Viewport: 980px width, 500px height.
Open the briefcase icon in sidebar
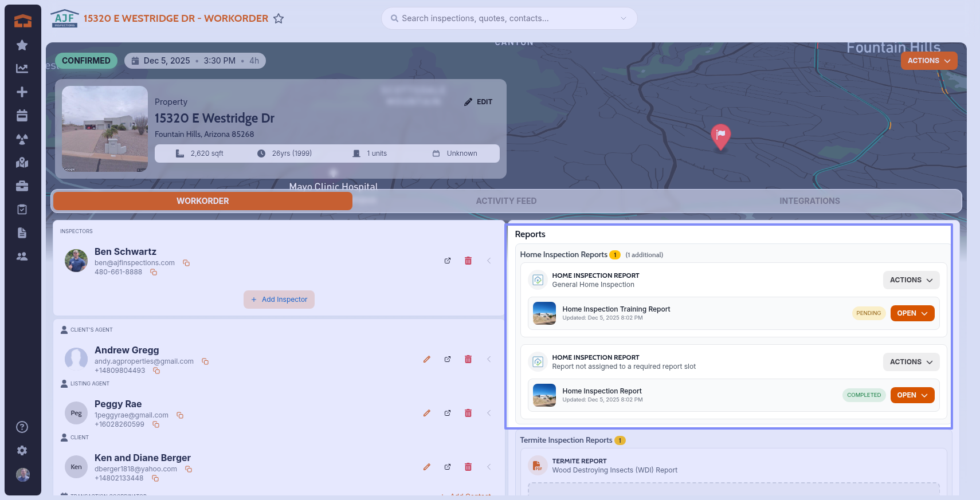[x=22, y=186]
